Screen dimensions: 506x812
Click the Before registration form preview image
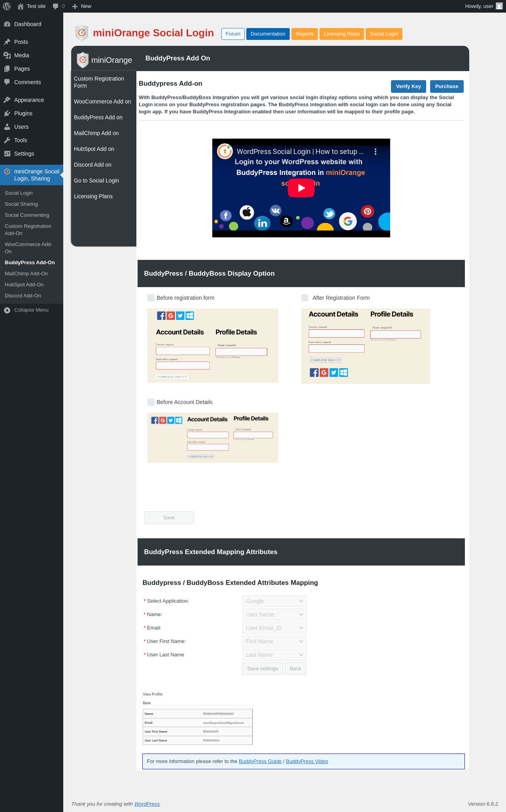coord(213,346)
